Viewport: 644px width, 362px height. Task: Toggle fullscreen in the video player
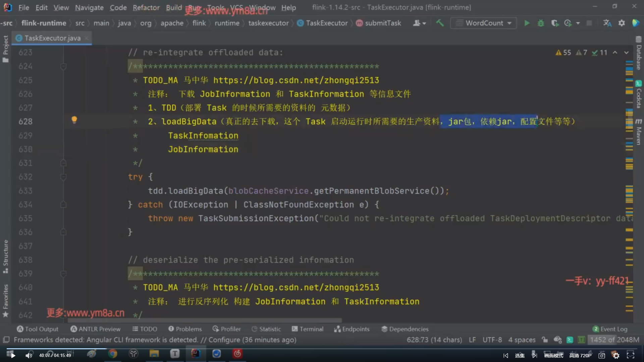point(630,355)
